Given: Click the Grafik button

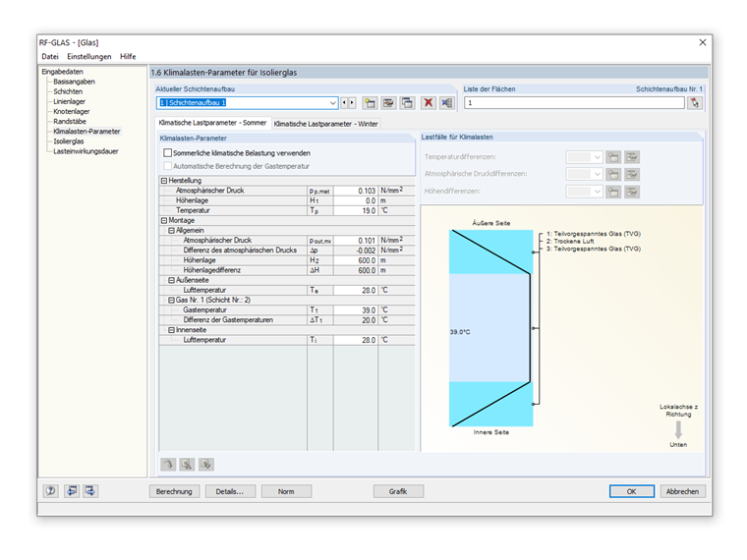Looking at the screenshot, I should 398,491.
